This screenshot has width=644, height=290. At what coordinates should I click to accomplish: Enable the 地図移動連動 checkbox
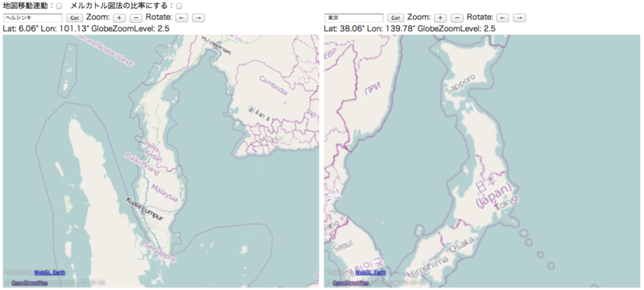[59, 6]
